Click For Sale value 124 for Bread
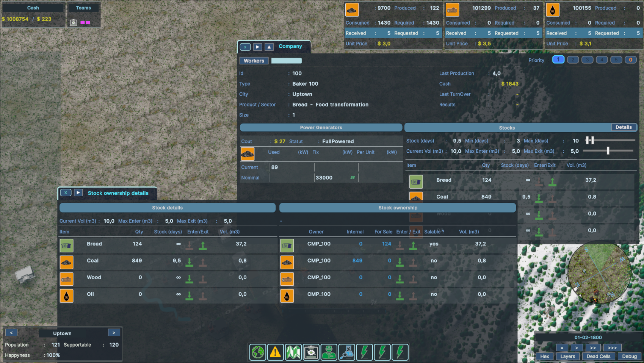This screenshot has width=644, height=363. point(386,244)
